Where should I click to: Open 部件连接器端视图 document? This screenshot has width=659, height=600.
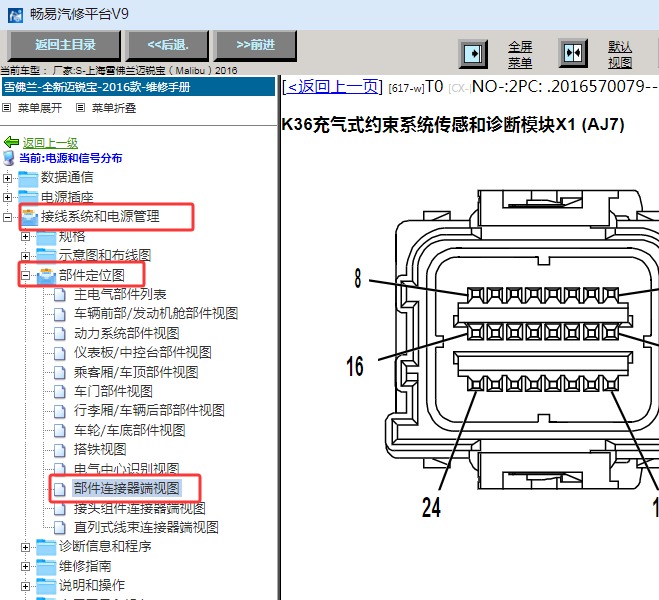(x=127, y=488)
